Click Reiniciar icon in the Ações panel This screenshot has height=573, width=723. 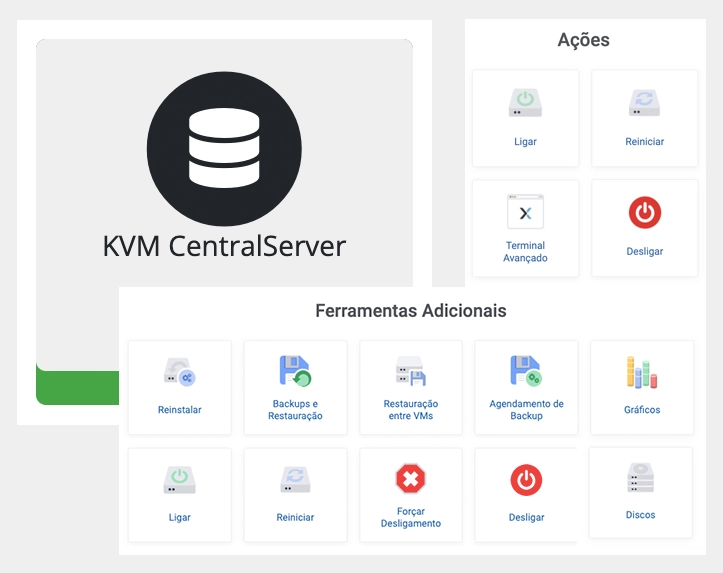644,104
